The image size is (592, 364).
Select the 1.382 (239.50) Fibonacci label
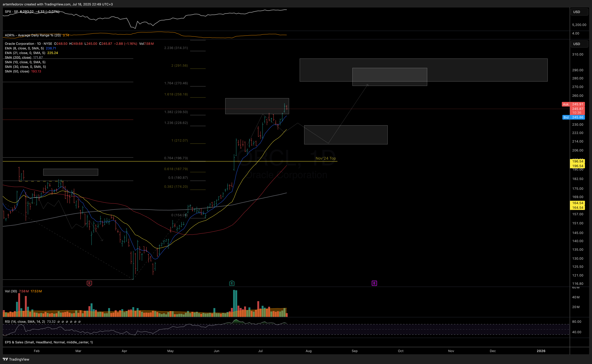pos(176,112)
